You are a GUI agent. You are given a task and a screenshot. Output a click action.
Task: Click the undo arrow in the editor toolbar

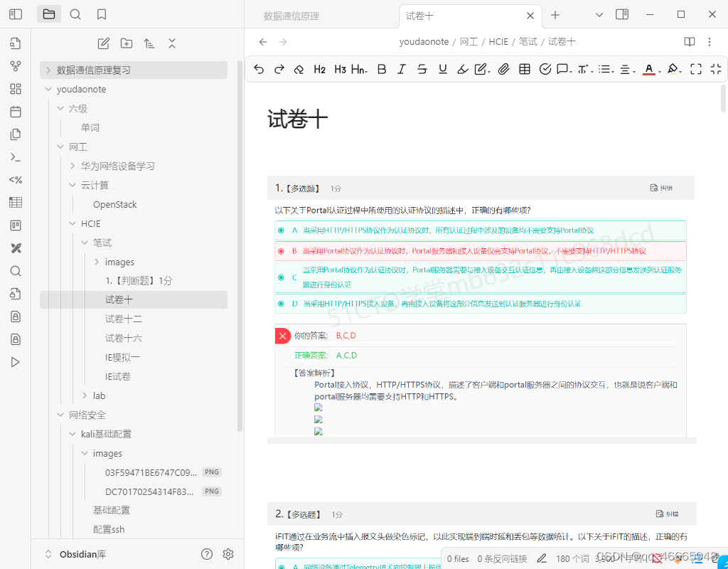pos(259,69)
